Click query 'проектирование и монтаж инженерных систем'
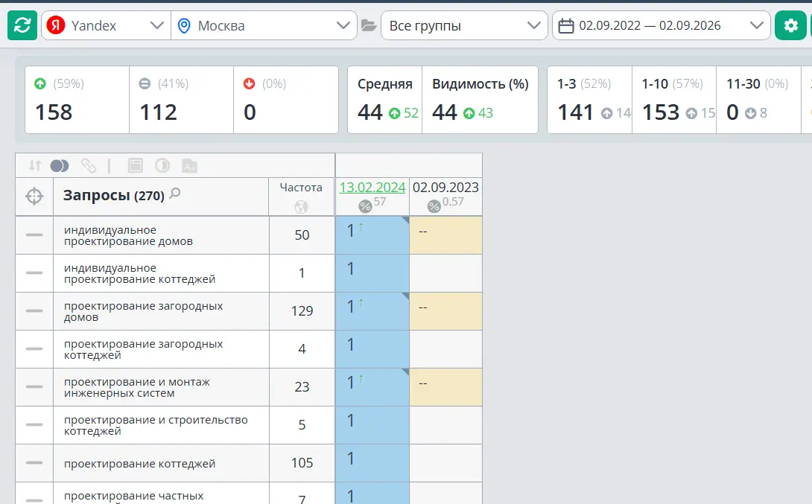 point(137,388)
